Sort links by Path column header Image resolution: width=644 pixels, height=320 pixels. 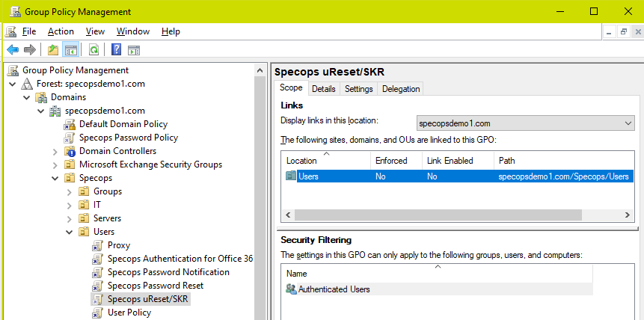563,160
